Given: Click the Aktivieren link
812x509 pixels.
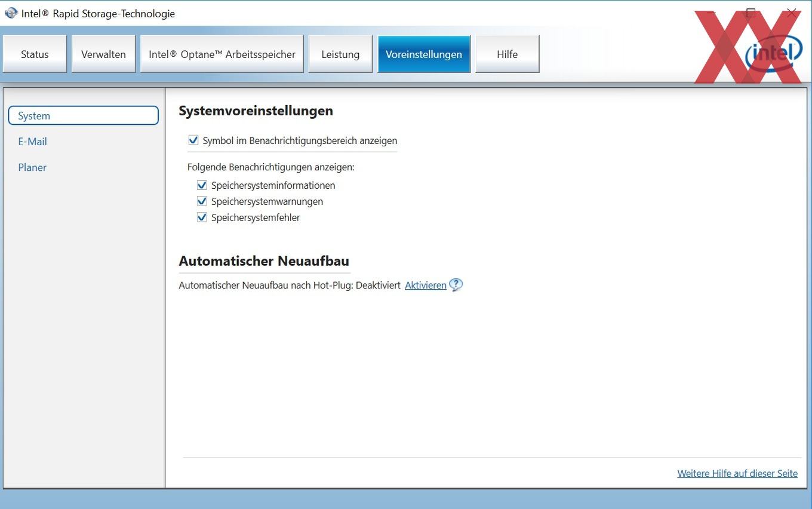Looking at the screenshot, I should click(x=426, y=285).
